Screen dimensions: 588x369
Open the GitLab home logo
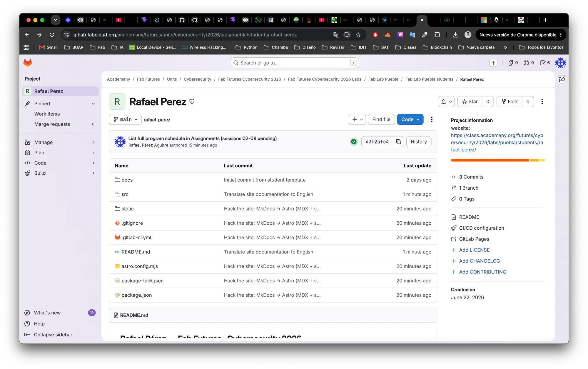coord(28,63)
